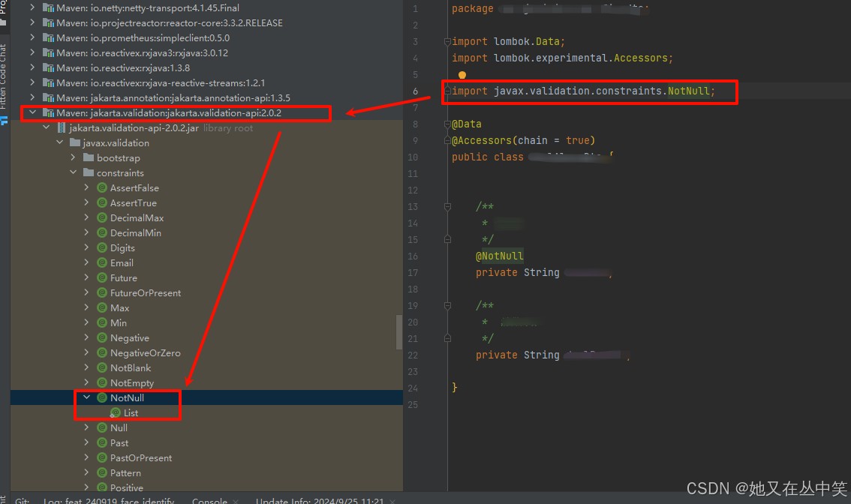The width and height of the screenshot is (851, 504).
Task: Select the Past annotation icon
Action: [101, 442]
